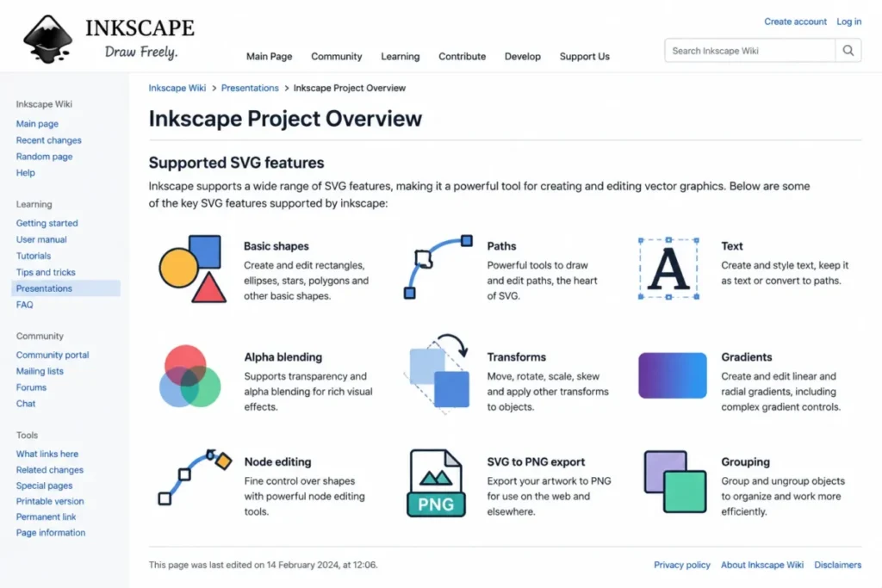Click the Create account link
This screenshot has height=588, width=882.
click(x=795, y=22)
